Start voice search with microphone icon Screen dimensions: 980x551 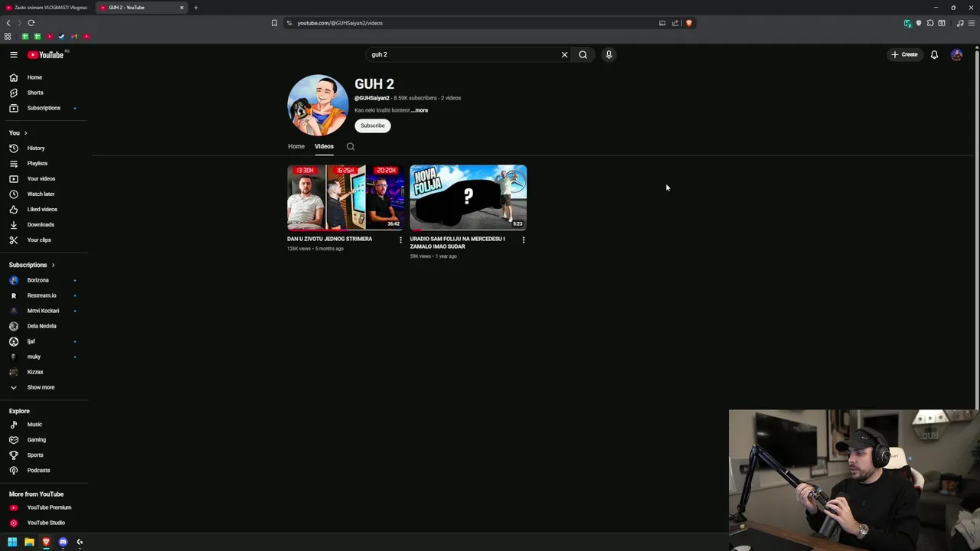point(609,54)
